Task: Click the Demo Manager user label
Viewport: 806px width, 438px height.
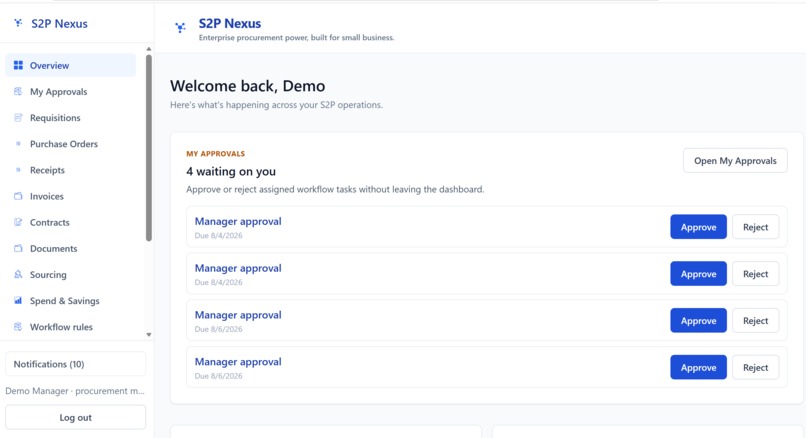Action: [x=75, y=391]
